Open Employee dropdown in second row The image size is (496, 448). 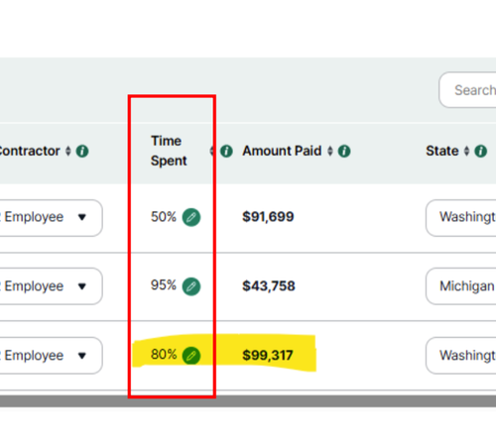coord(50,286)
